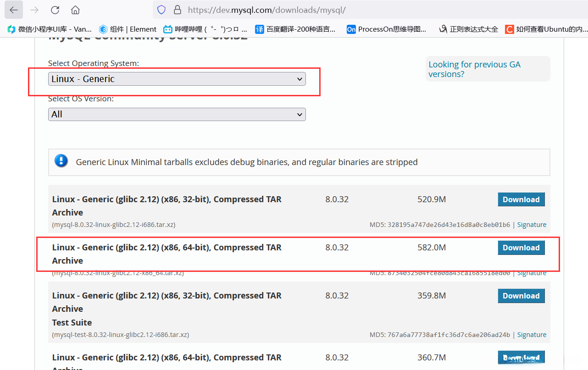This screenshot has height=370, width=588.
Task: Click the 582.0M file size
Action: point(432,248)
